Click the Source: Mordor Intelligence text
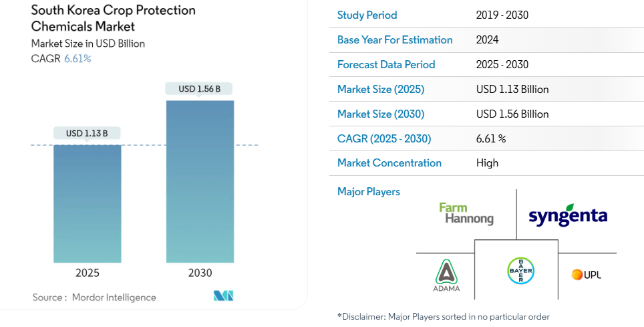This screenshot has width=644, height=327. pos(94,298)
